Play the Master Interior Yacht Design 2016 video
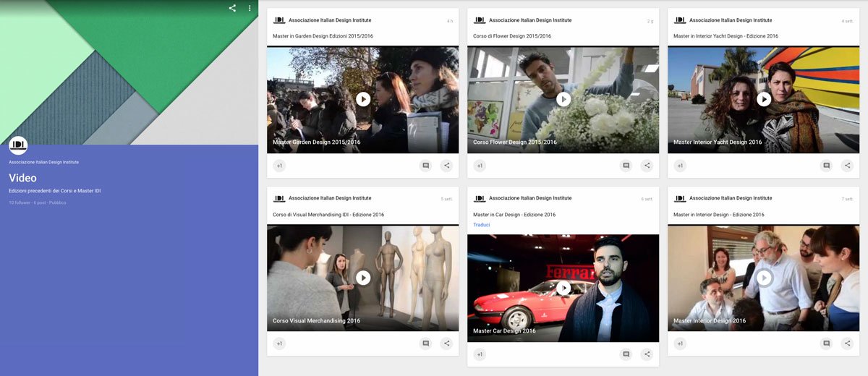This screenshot has width=868, height=376. click(x=764, y=99)
